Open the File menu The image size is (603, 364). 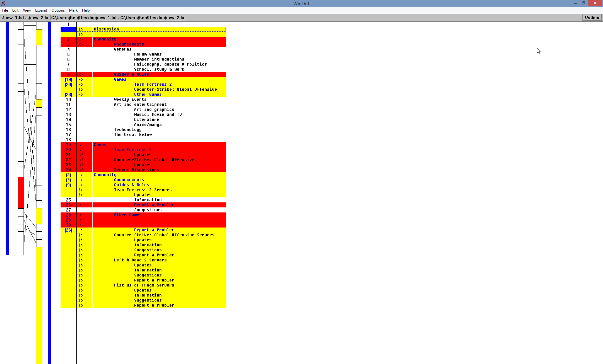tap(5, 10)
